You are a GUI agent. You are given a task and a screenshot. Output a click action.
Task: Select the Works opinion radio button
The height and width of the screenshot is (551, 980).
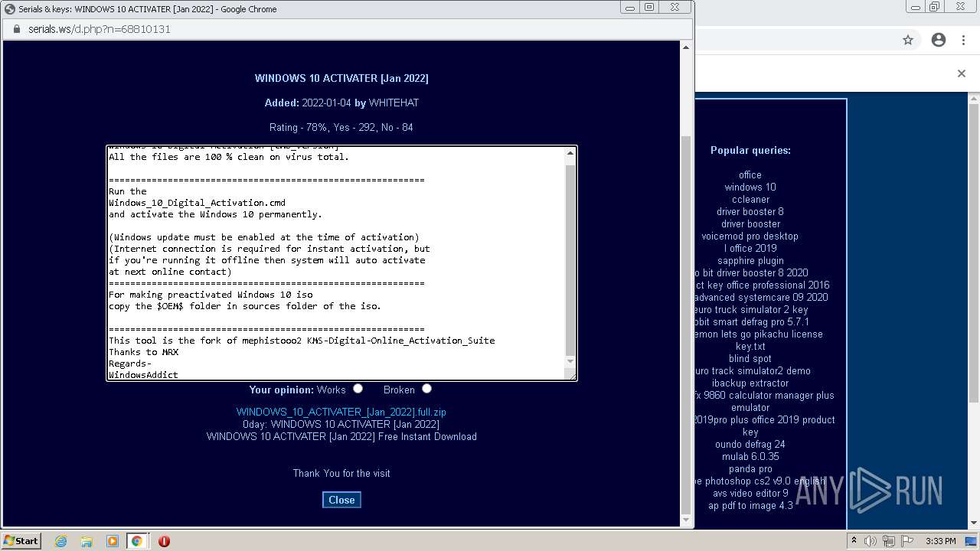coord(358,389)
